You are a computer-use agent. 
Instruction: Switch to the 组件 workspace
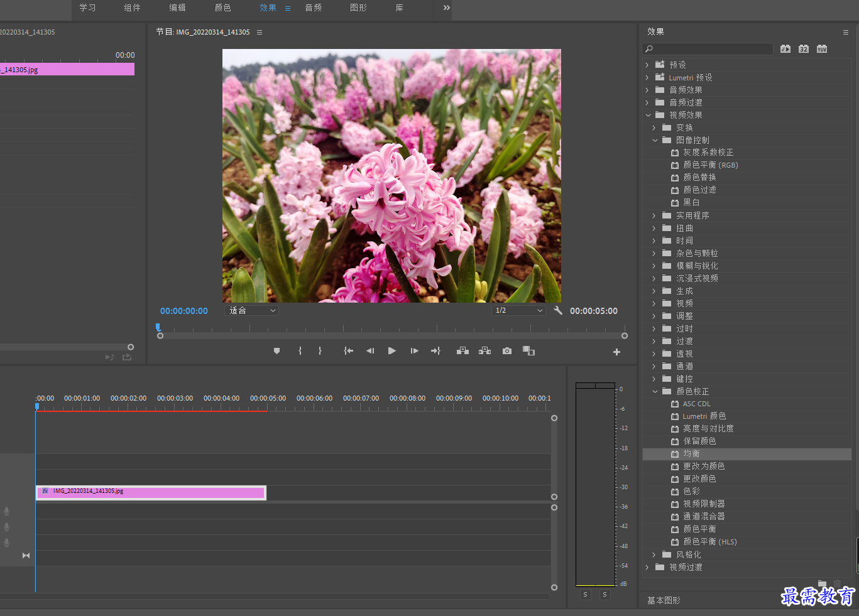coord(132,8)
